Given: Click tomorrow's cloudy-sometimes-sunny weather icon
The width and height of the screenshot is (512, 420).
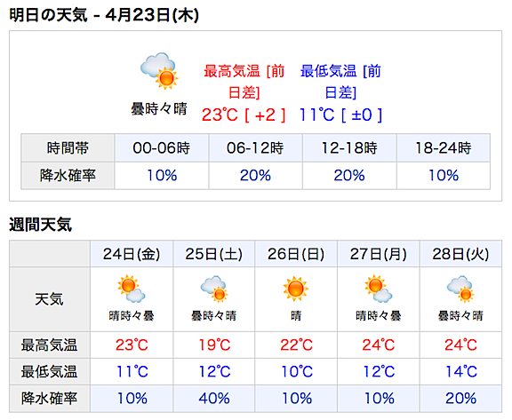Looking at the screenshot, I should click(x=159, y=71).
